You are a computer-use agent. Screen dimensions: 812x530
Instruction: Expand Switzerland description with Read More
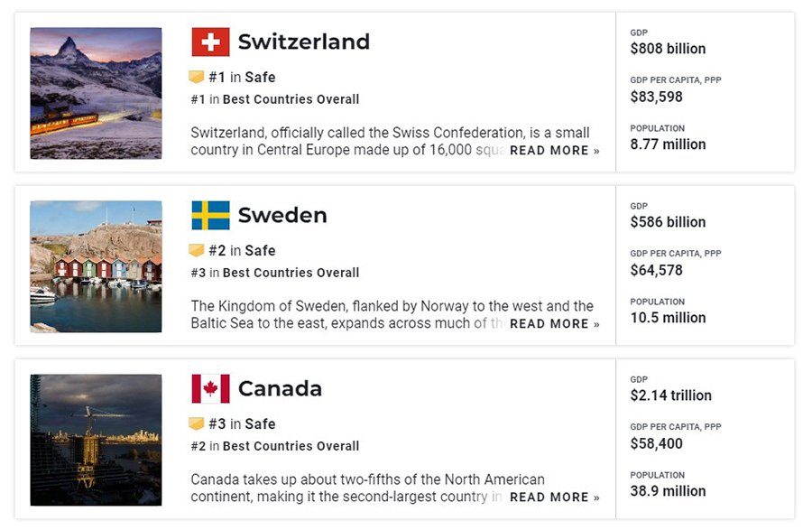click(554, 151)
